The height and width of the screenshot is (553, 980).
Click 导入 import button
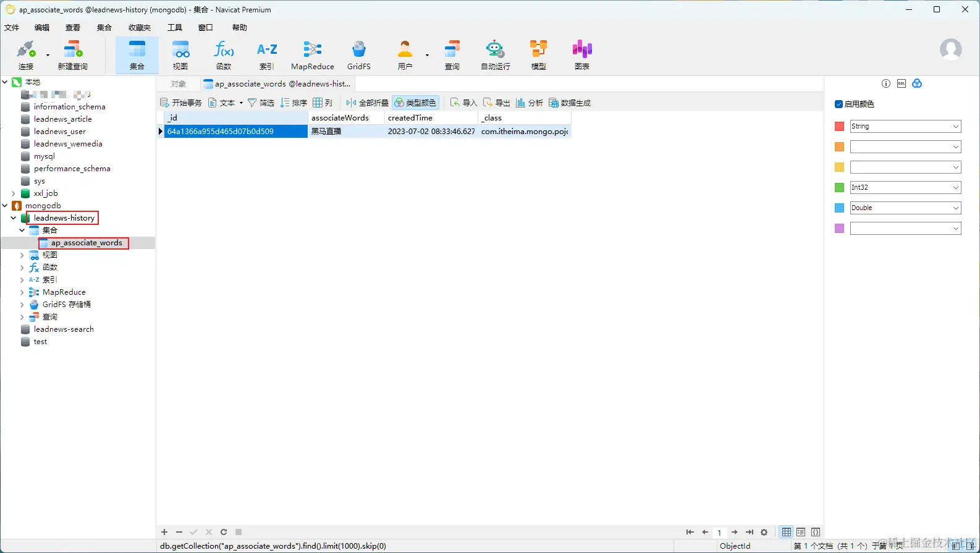tap(463, 103)
